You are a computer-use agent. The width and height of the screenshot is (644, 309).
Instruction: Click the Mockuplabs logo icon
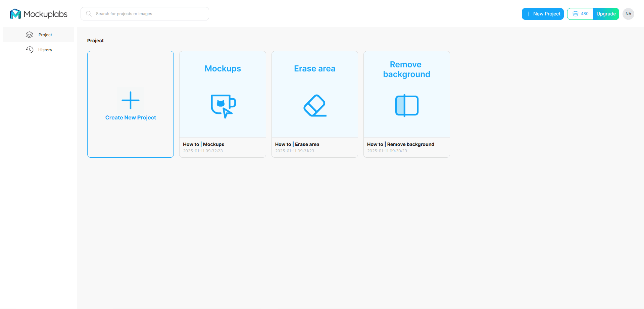(15, 14)
